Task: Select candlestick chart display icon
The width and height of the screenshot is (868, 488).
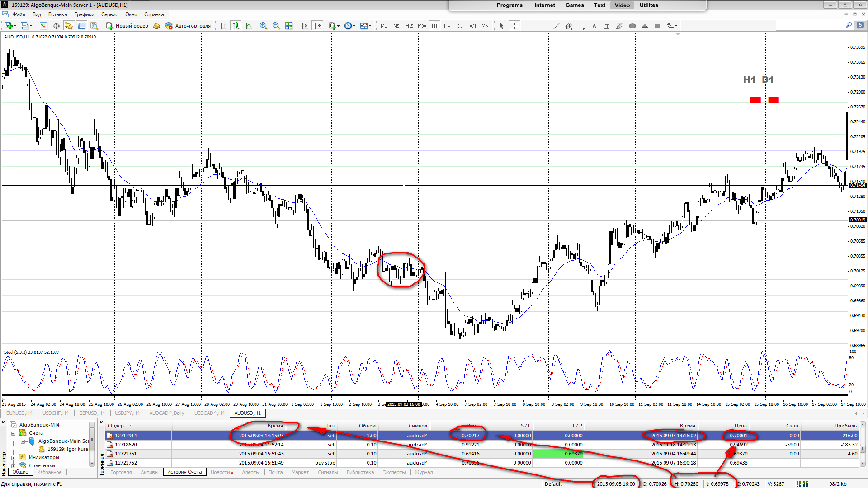Action: pos(236,26)
